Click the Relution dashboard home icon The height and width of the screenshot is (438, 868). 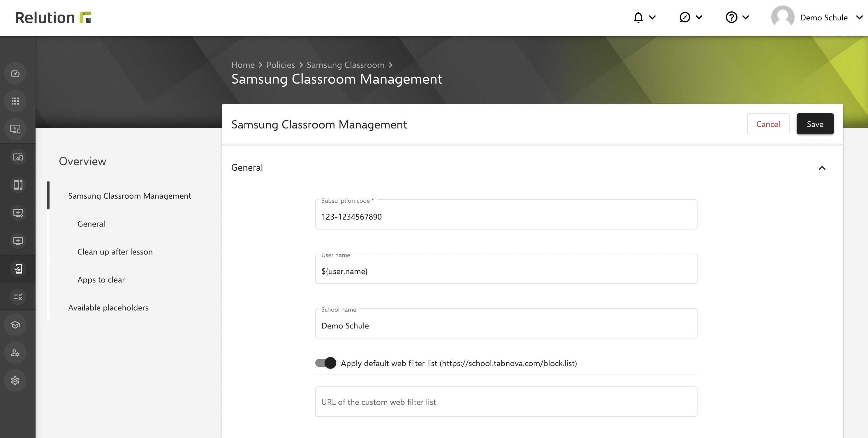coord(15,73)
